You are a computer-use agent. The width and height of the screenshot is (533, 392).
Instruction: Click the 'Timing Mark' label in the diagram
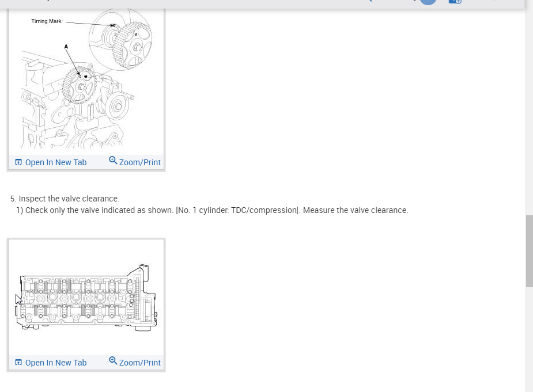[47, 21]
